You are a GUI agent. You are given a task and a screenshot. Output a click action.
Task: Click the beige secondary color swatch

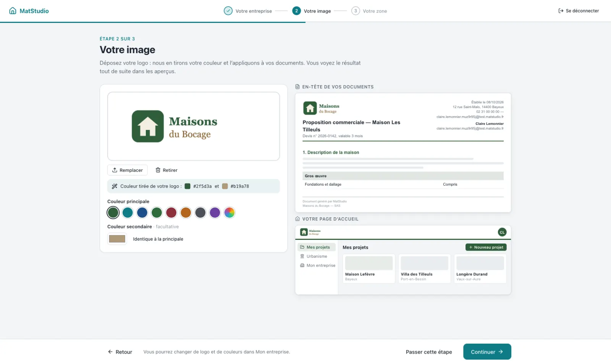click(x=117, y=239)
